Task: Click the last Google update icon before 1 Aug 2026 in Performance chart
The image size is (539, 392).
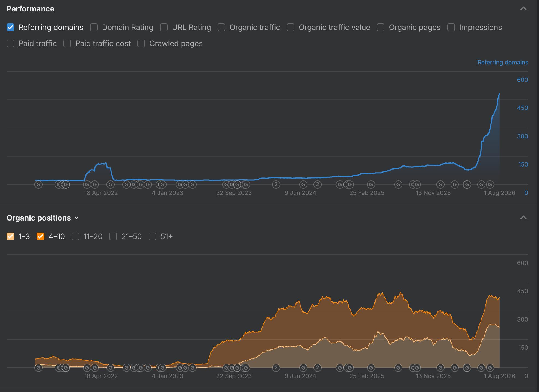Action: click(x=490, y=185)
